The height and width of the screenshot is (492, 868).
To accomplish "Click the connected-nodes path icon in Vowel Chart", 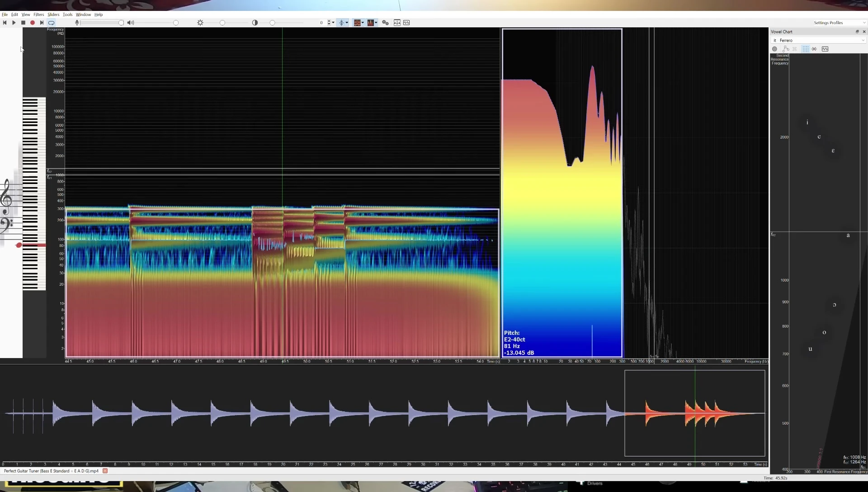I will coord(786,49).
